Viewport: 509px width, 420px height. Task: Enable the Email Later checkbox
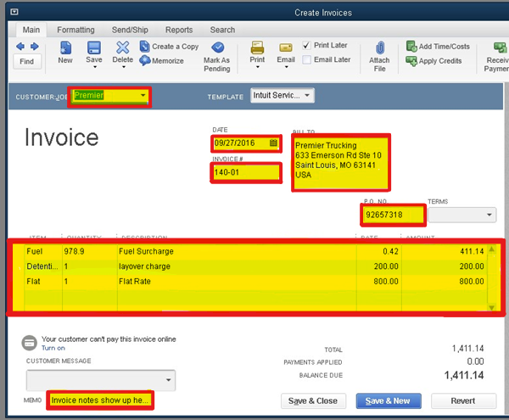pyautogui.click(x=307, y=60)
